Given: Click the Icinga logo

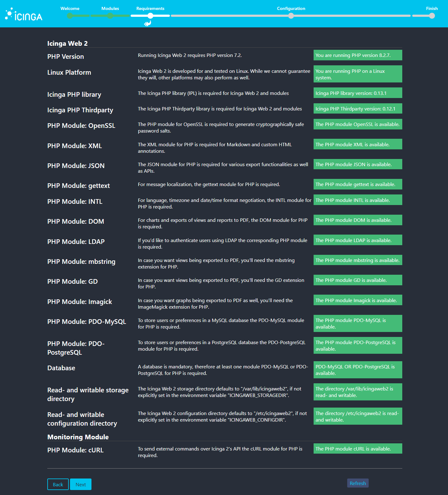Looking at the screenshot, I should (x=24, y=14).
